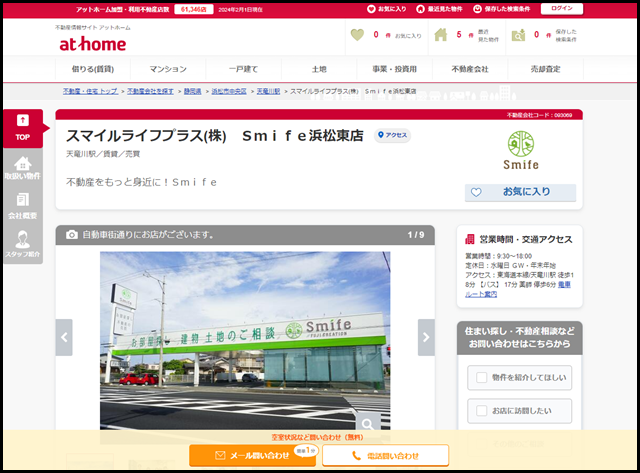Open recently viewed properties in top red bar
The width and height of the screenshot is (640, 473).
tap(440, 9)
